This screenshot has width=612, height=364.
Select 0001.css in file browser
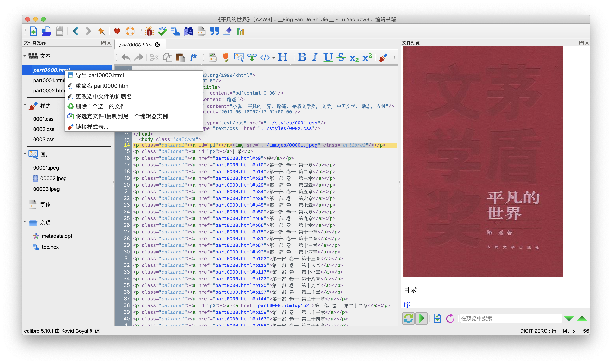pyautogui.click(x=43, y=119)
